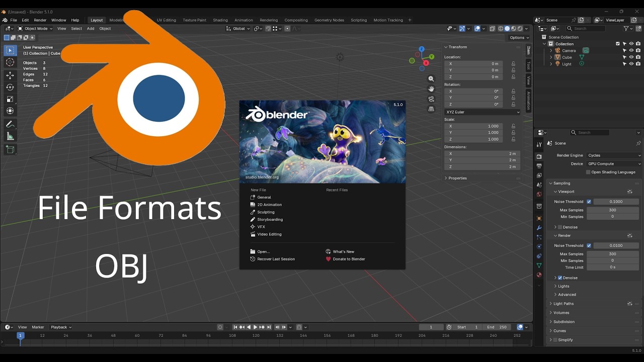Screen dimensions: 644x362
Task: Pin the Scene properties panel
Action: 638,143
